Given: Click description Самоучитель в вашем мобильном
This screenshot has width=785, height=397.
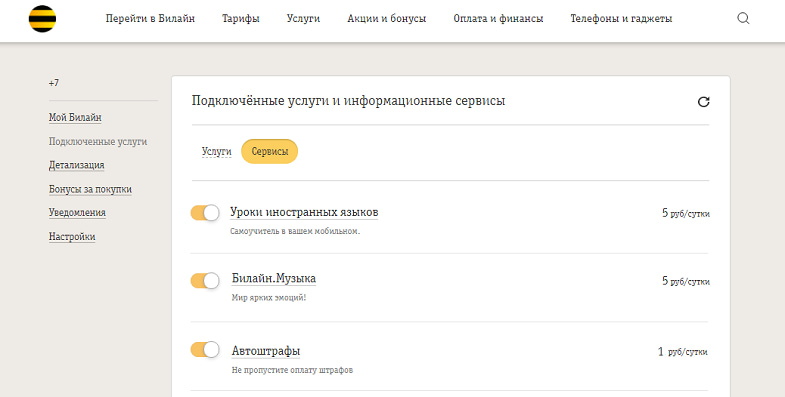Looking at the screenshot, I should pos(295,231).
